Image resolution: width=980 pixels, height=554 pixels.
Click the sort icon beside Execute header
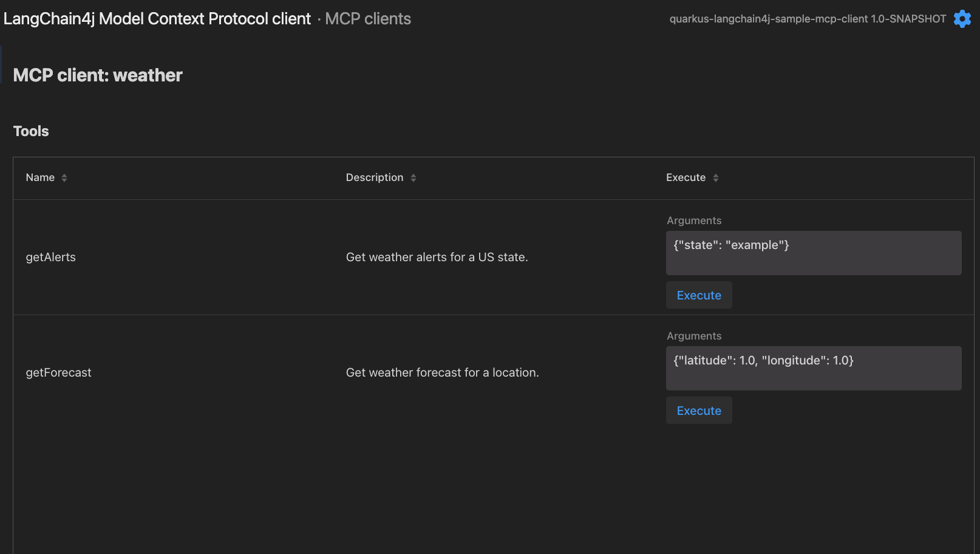(716, 177)
